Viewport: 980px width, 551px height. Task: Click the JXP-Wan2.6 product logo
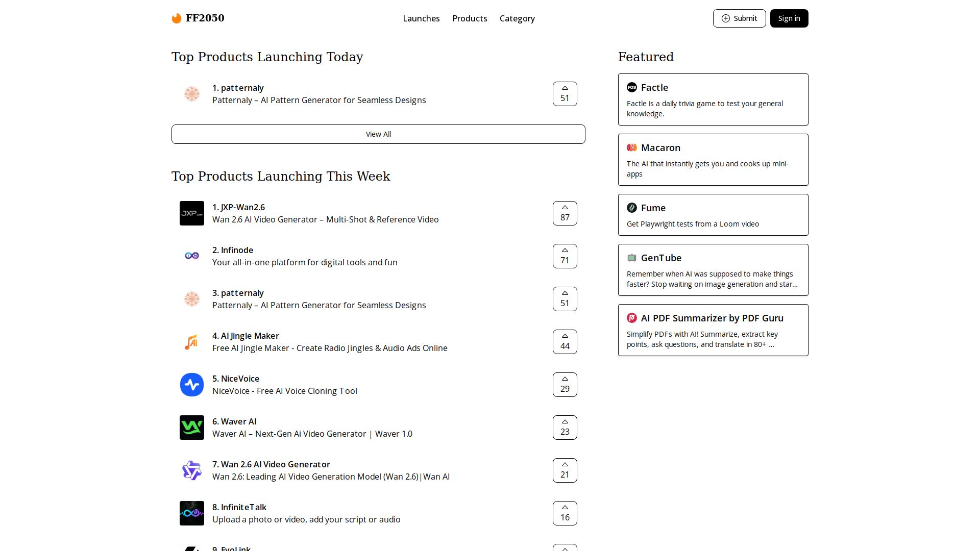[x=192, y=213]
